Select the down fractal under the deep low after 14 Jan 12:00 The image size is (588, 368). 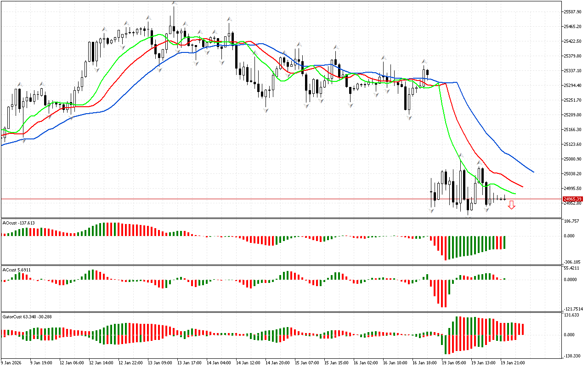(266, 110)
